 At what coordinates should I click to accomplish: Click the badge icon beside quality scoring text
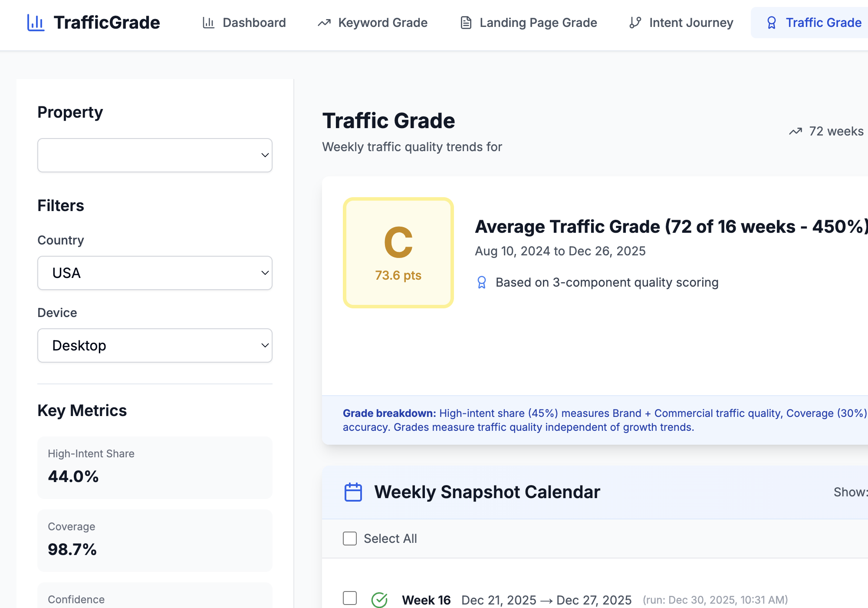pos(481,282)
